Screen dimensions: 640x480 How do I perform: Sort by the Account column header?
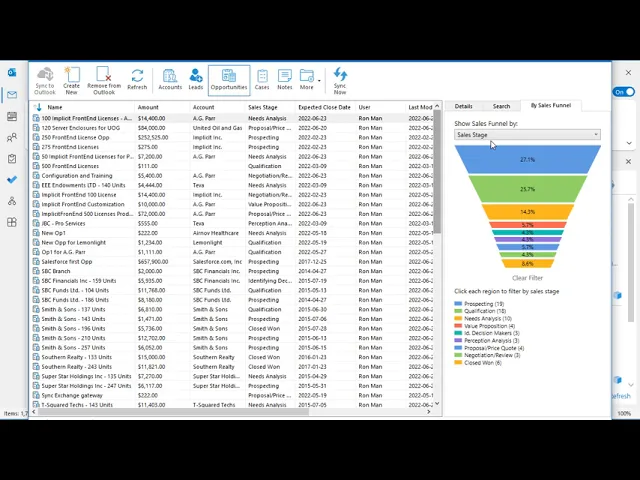tap(203, 107)
